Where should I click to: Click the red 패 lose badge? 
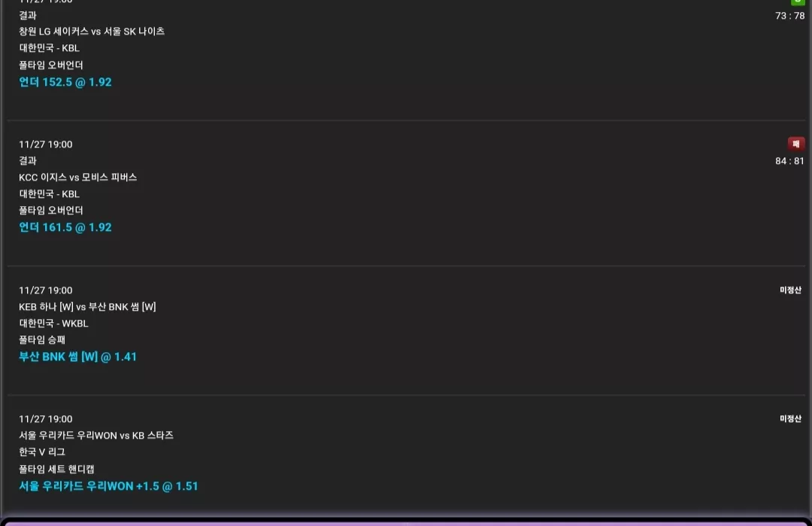click(x=796, y=144)
